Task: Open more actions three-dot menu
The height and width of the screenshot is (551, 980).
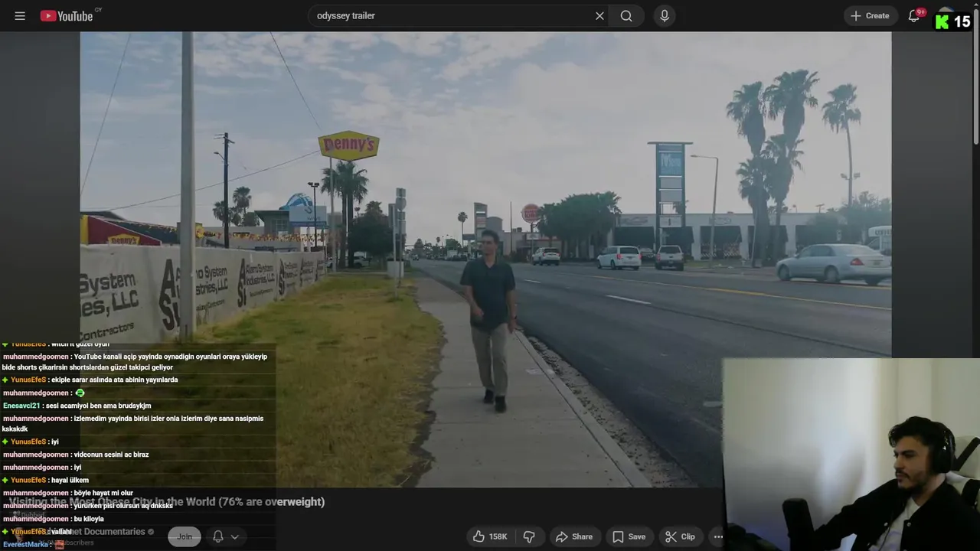Action: [718, 536]
